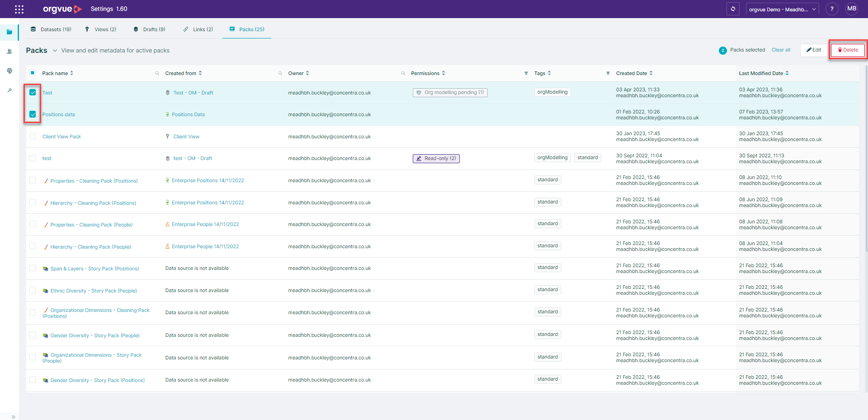This screenshot has height=420, width=868.
Task: Click the Clear all link
Action: coord(781,50)
